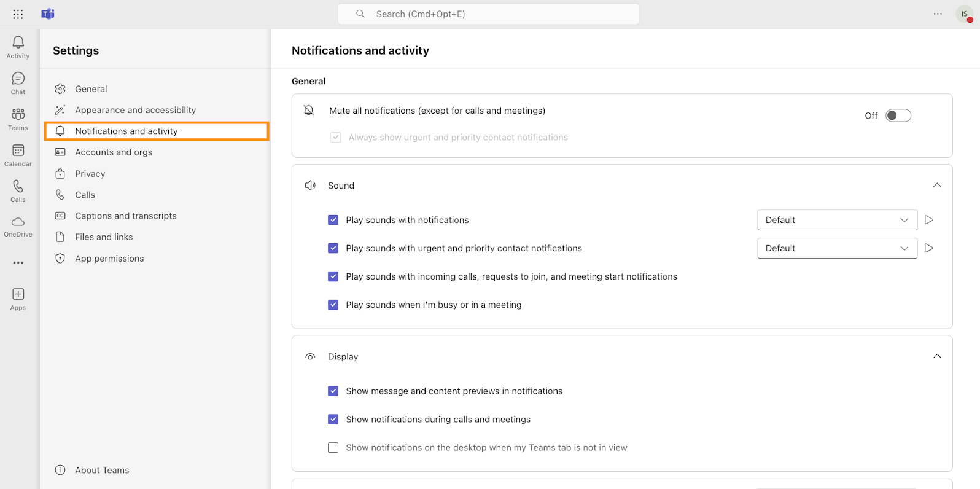Click the lock icon next to Privacy
980x489 pixels.
[x=60, y=174]
